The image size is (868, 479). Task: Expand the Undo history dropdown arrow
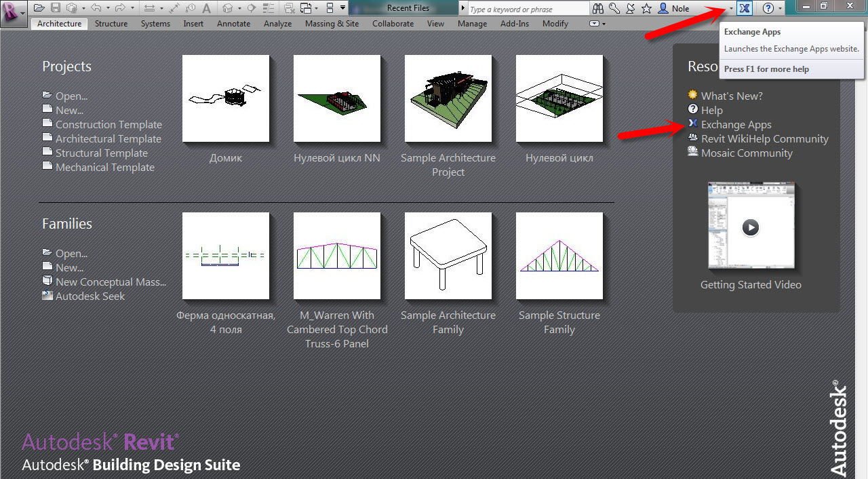(x=108, y=8)
